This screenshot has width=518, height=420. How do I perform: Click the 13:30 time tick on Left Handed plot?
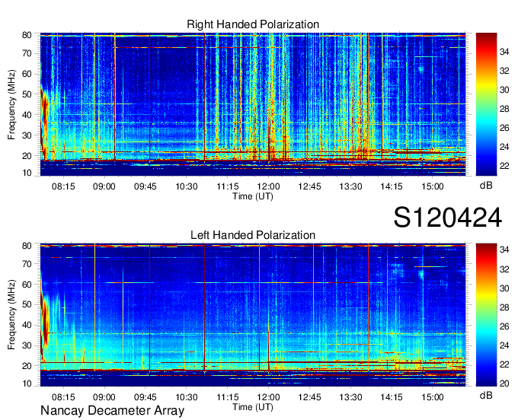(x=350, y=397)
